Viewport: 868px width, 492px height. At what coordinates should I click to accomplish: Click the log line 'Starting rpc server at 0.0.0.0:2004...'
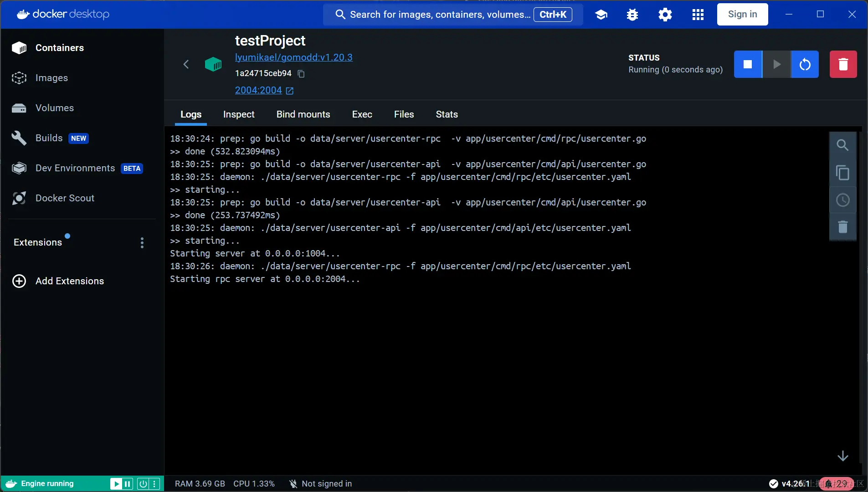[x=265, y=279]
